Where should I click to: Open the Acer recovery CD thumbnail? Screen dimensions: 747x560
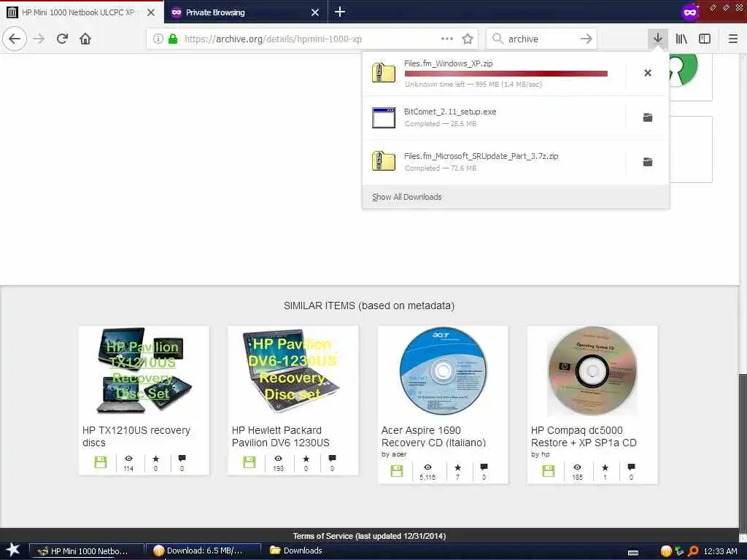(x=443, y=370)
